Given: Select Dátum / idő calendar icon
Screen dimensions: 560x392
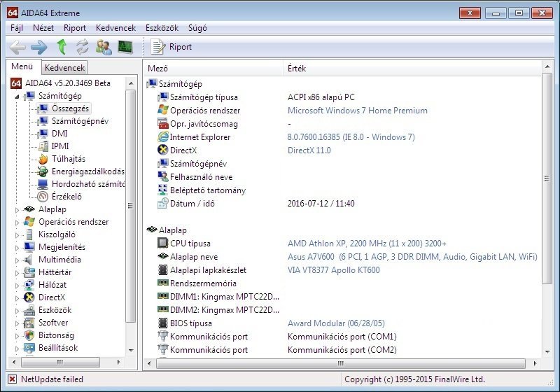Looking at the screenshot, I should [163, 203].
